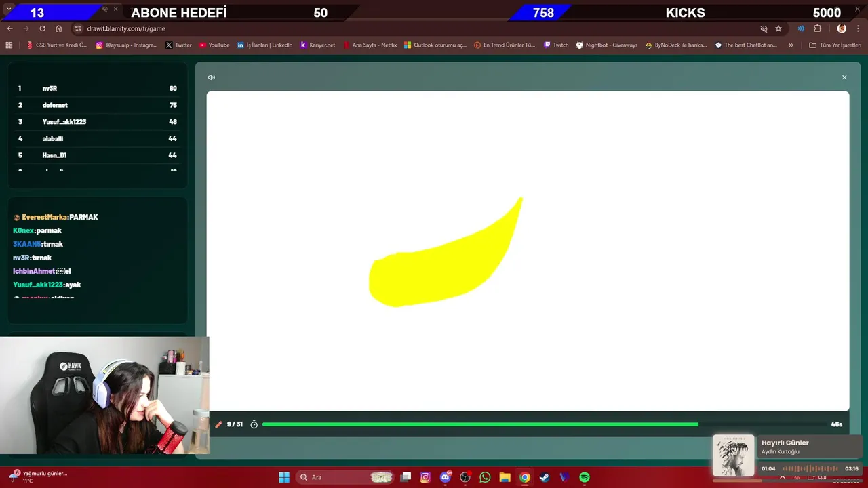Screen dimensions: 868x488
Task: Select nv3R on the leaderboard
Action: click(97, 89)
